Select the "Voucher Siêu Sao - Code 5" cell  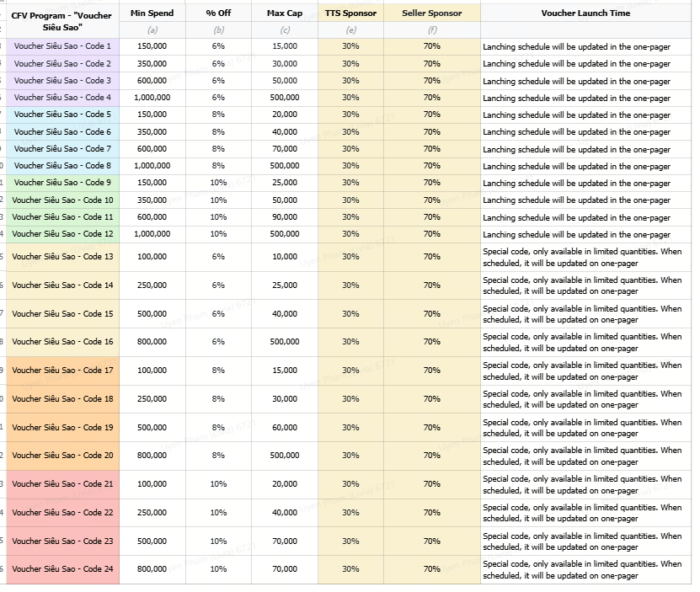[62, 115]
